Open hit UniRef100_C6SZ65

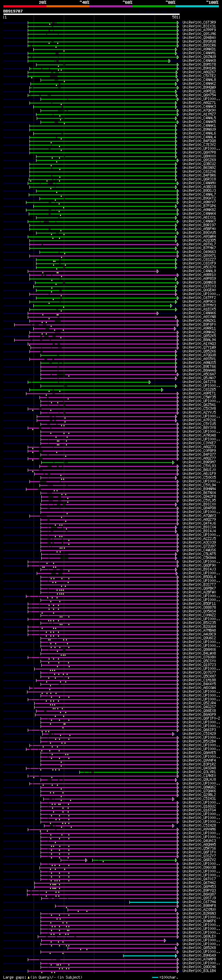(199, 390)
